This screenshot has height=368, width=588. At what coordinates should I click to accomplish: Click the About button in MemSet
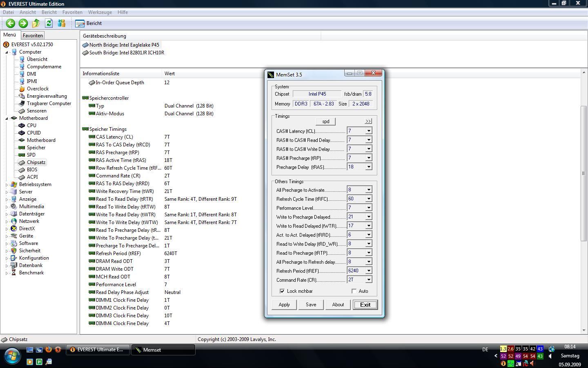pos(338,305)
